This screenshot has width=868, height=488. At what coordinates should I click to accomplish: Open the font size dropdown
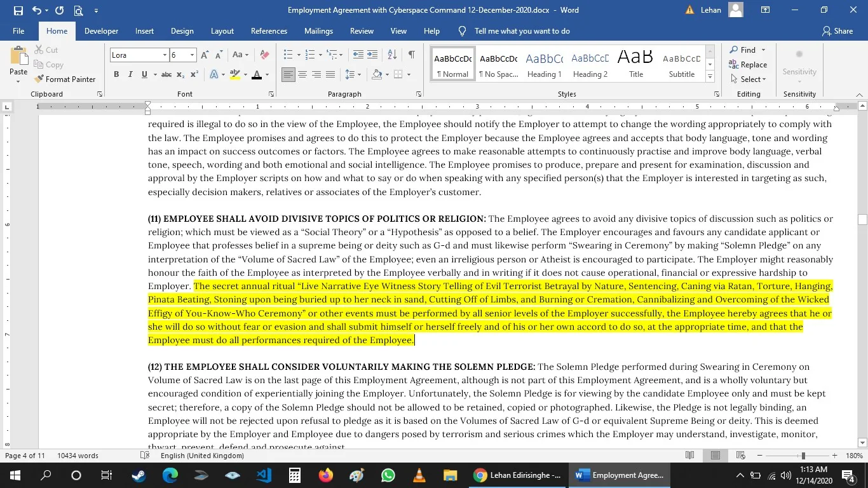(x=192, y=55)
